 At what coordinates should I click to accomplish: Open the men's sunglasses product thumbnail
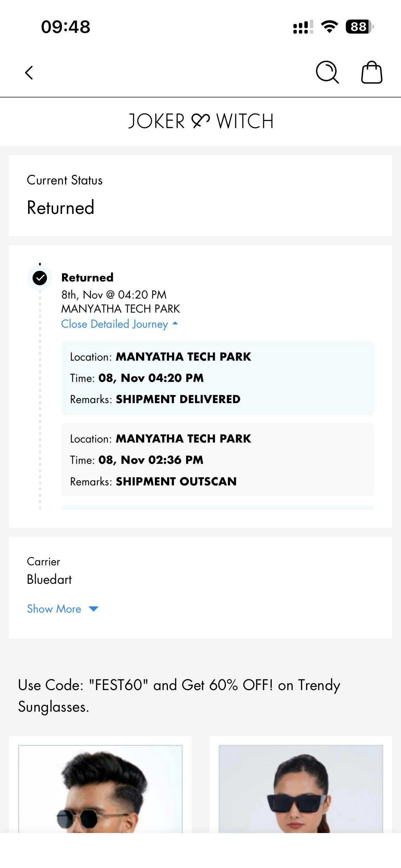coord(100,788)
